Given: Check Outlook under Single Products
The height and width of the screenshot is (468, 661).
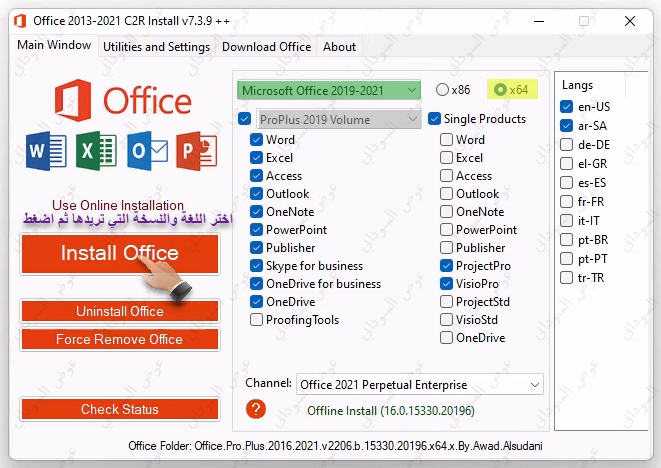Looking at the screenshot, I should pyautogui.click(x=446, y=194).
